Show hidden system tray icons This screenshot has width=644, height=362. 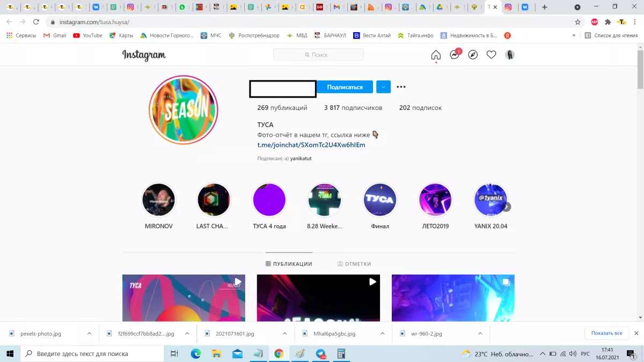point(541,354)
